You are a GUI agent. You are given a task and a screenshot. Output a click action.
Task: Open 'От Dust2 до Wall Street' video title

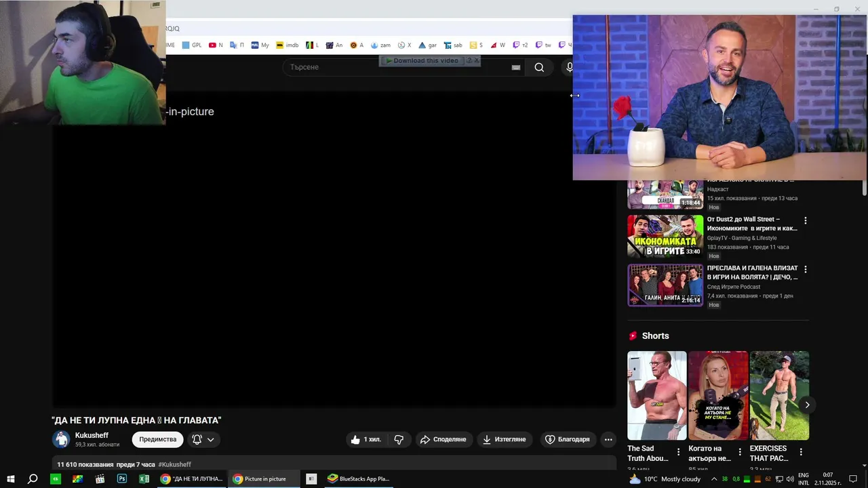point(752,224)
